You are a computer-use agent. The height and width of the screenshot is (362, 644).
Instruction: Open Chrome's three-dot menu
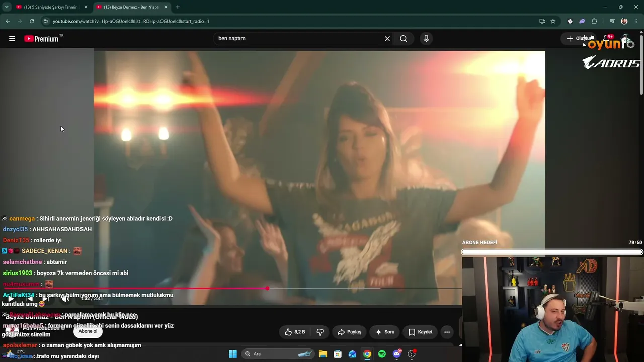[636, 21]
